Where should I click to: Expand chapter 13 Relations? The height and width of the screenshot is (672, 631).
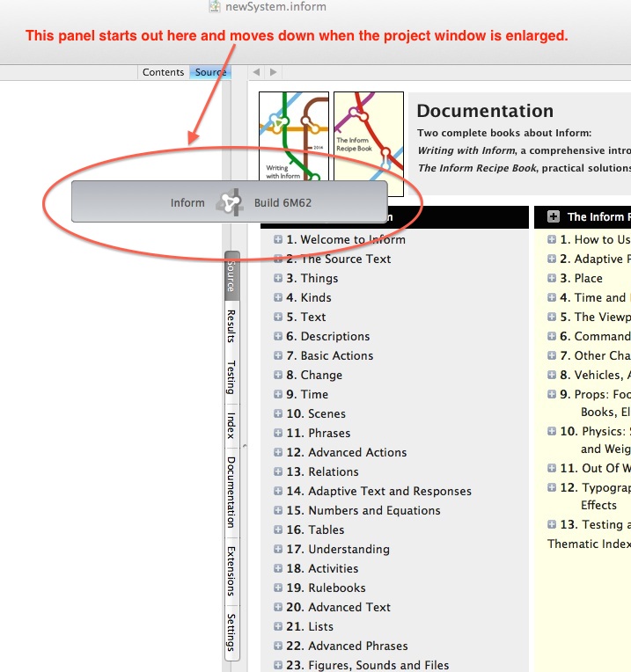[278, 471]
